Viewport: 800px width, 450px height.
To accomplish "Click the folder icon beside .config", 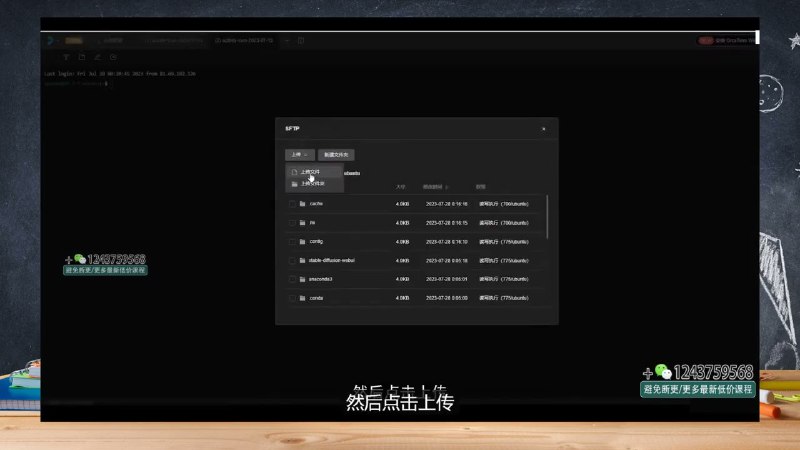I will coord(303,242).
